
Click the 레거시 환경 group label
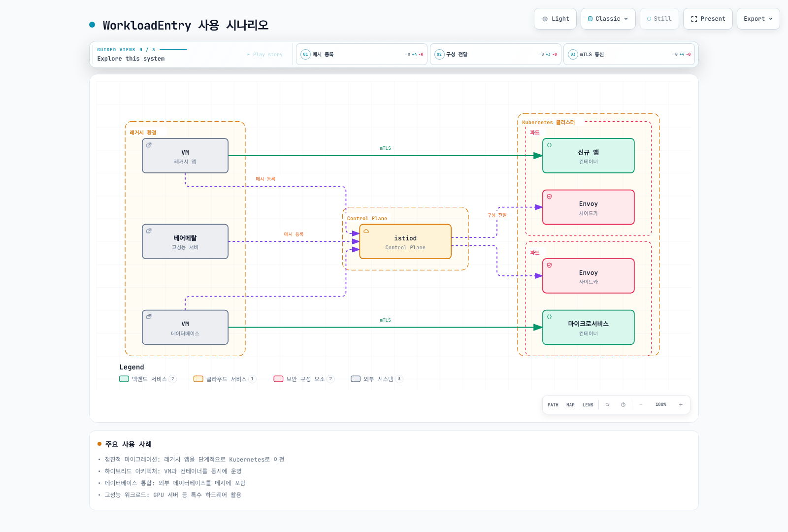pyautogui.click(x=143, y=133)
